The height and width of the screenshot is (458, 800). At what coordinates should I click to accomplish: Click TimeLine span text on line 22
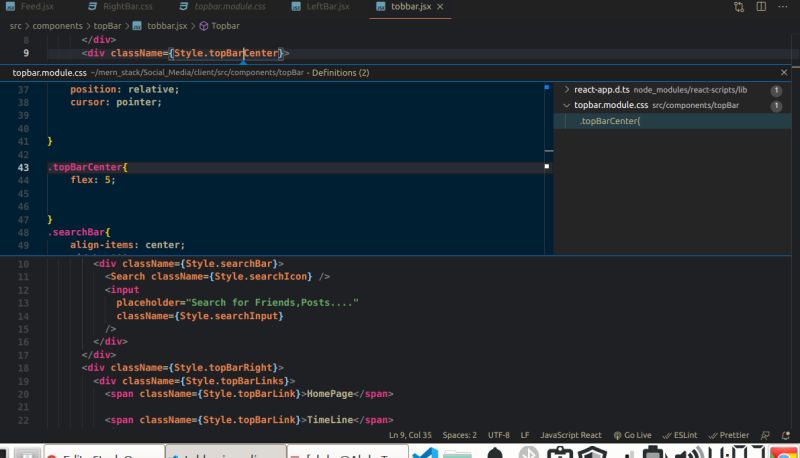pos(330,420)
